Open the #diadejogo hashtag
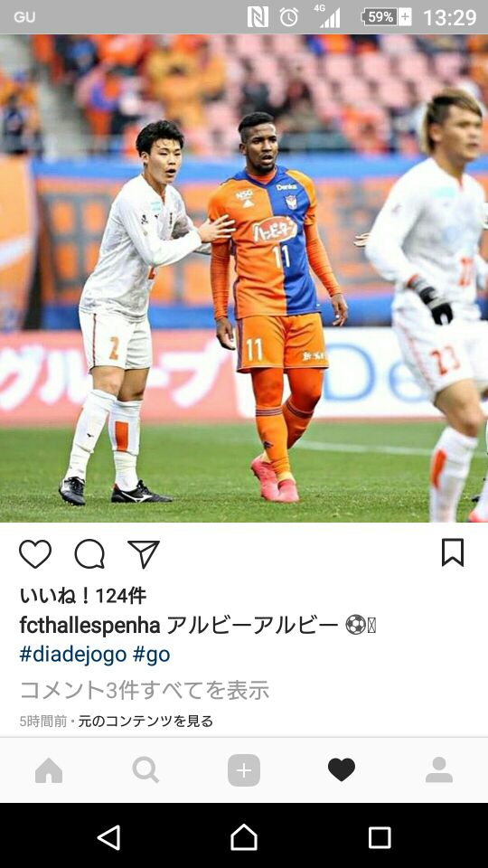Viewport: 488px width, 868px height. coord(73,655)
